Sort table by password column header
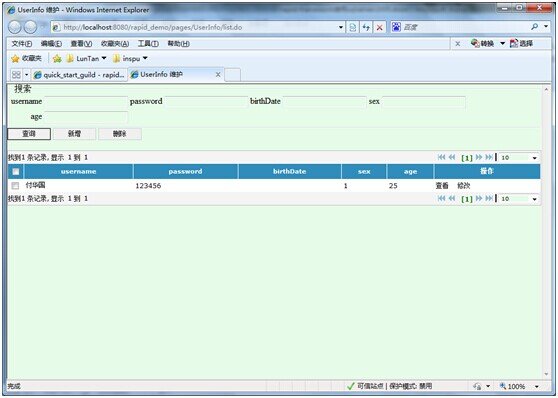This screenshot has width=558, height=398. 185,172
